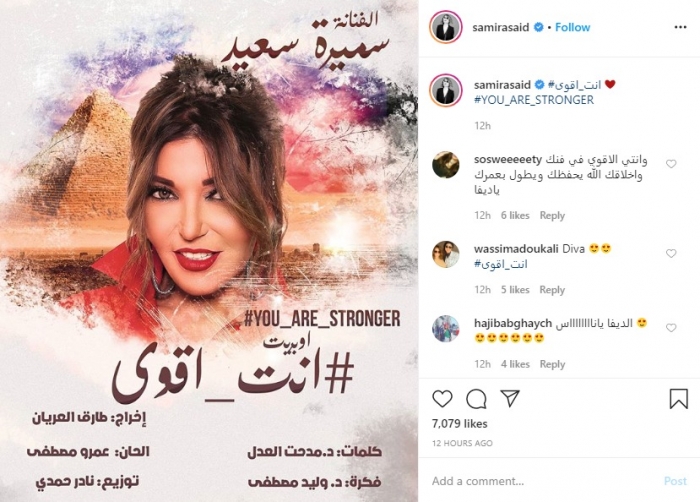Reply to the sosweeeeety comment
This screenshot has width=700, height=502.
552,215
